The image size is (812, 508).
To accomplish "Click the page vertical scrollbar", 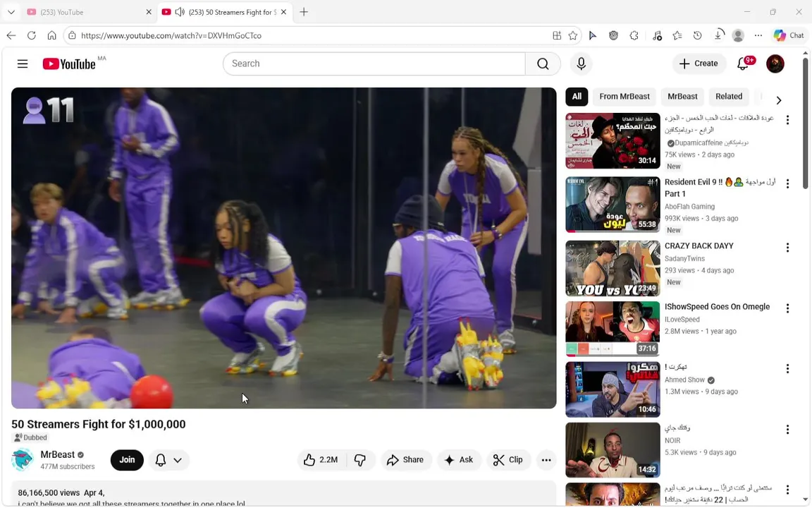I will click(805, 124).
